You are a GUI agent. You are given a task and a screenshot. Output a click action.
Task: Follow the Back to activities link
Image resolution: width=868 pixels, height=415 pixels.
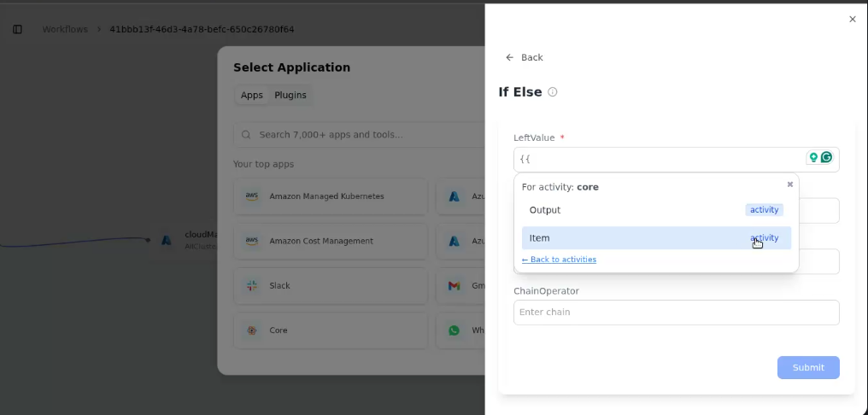pos(559,260)
